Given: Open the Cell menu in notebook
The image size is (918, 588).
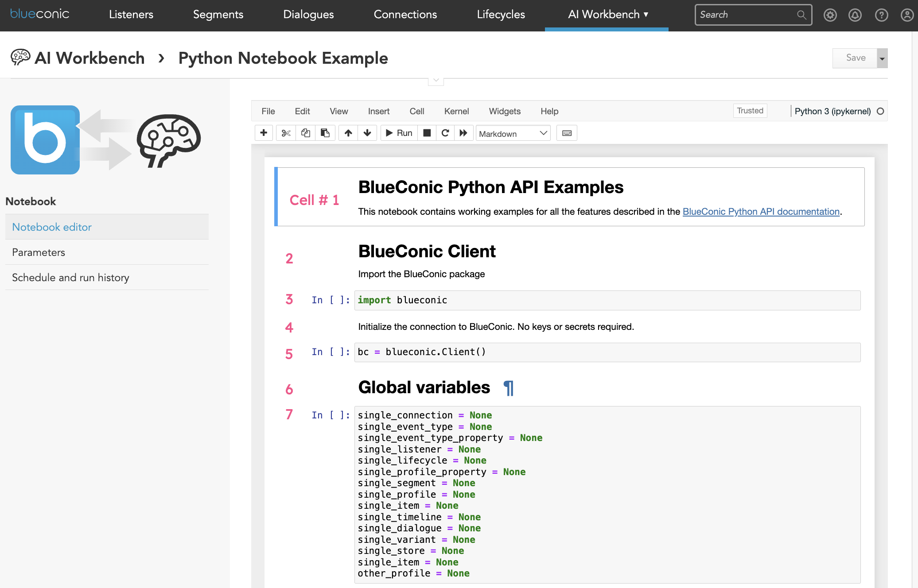Looking at the screenshot, I should coord(416,111).
